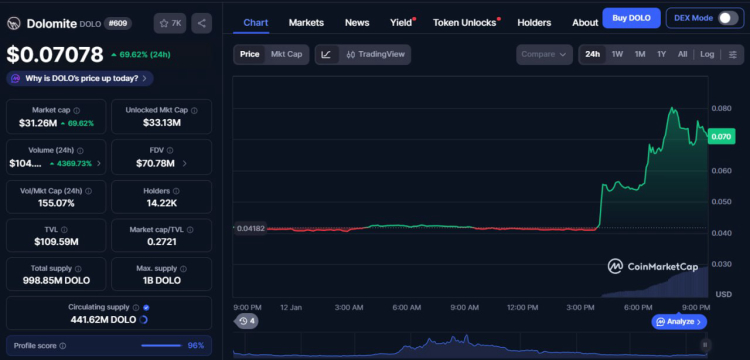
Task: Click Market cap/TVL info icon
Action: (190, 230)
